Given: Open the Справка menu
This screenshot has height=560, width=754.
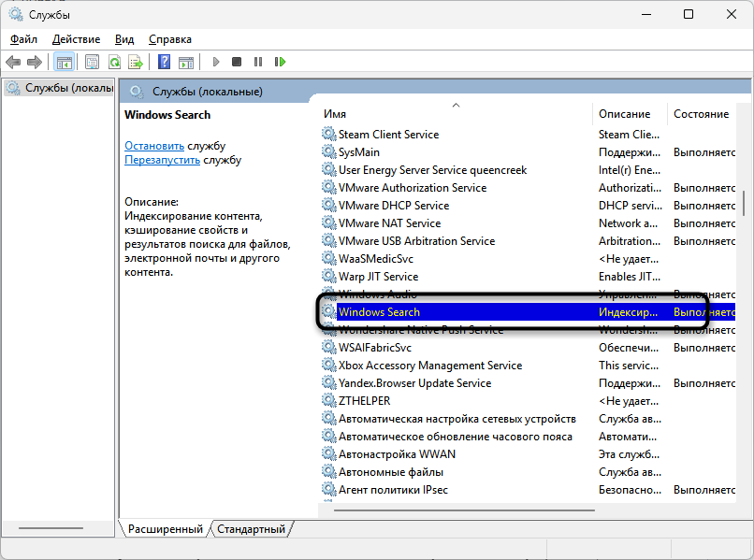Looking at the screenshot, I should [169, 39].
